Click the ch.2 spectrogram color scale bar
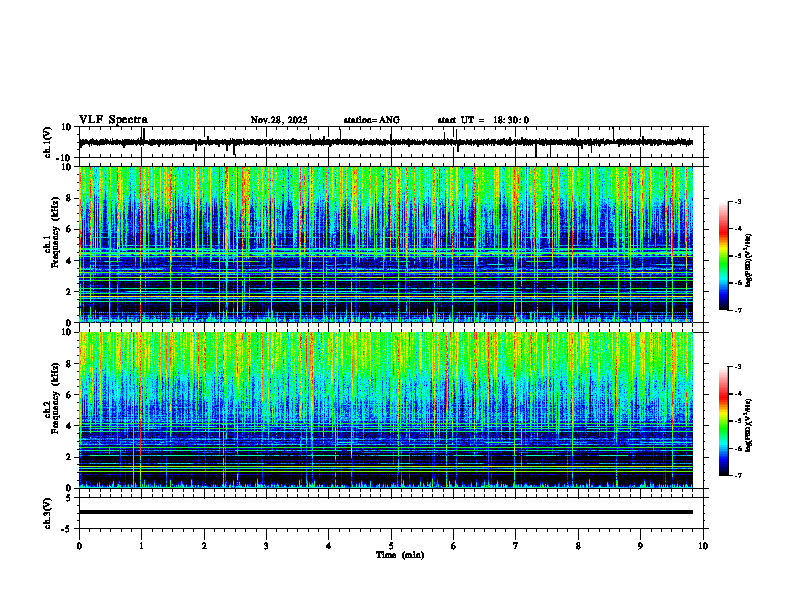The height and width of the screenshot is (612, 792). point(723,421)
